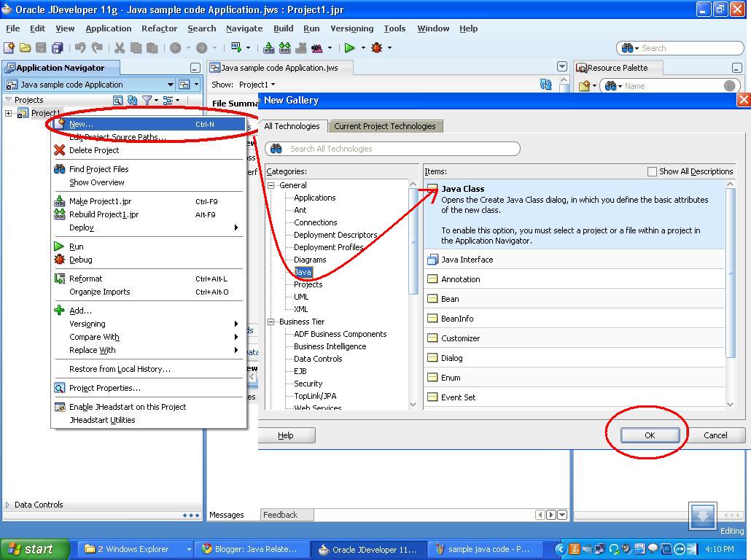This screenshot has width=751, height=560.
Task: Choose New... in the context menu
Action: point(149,124)
